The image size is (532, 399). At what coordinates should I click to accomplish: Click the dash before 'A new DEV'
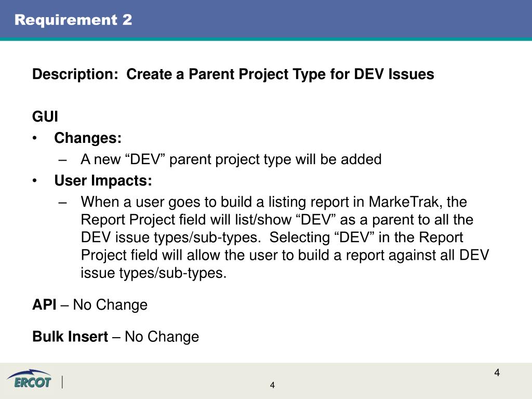(62, 160)
